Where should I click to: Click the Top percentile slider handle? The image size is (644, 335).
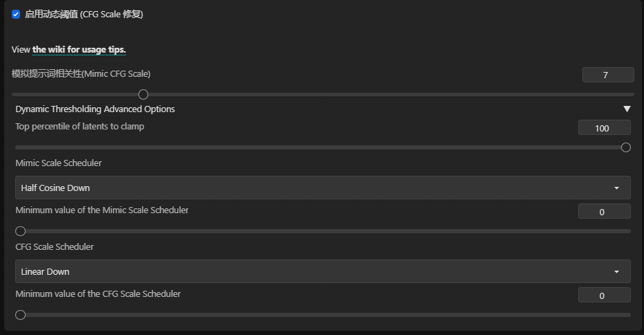[625, 147]
